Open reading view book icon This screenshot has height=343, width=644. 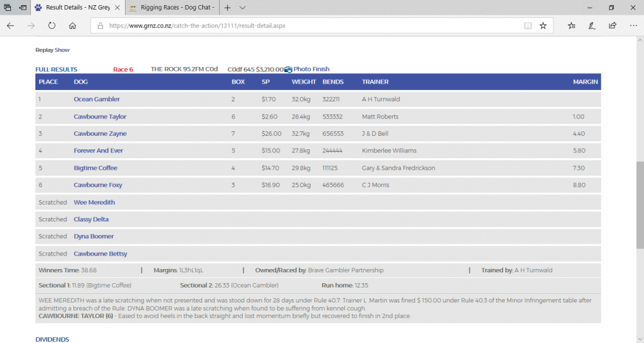pos(528,26)
